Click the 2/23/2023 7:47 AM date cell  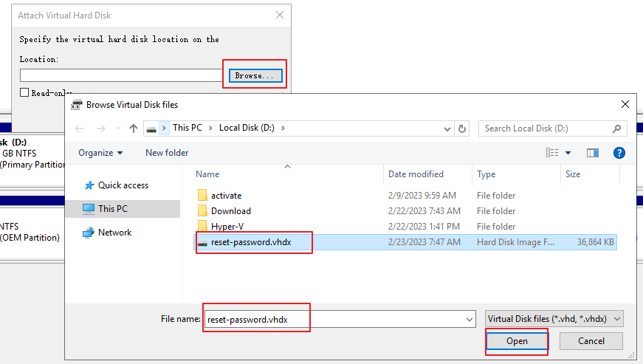424,242
